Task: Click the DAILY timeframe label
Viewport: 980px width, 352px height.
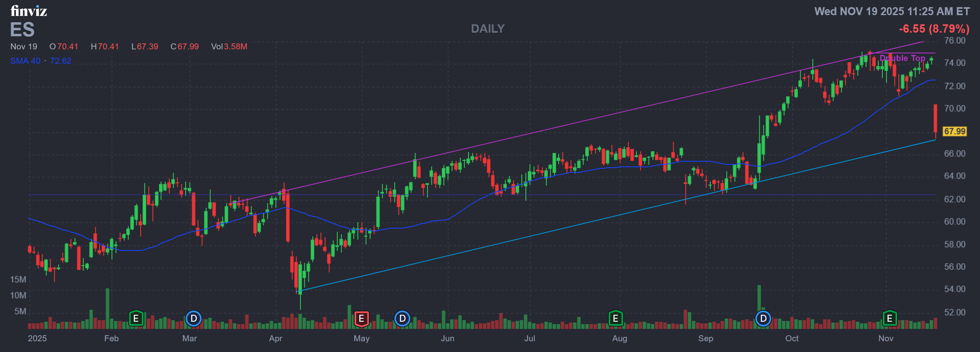Action: (x=488, y=29)
